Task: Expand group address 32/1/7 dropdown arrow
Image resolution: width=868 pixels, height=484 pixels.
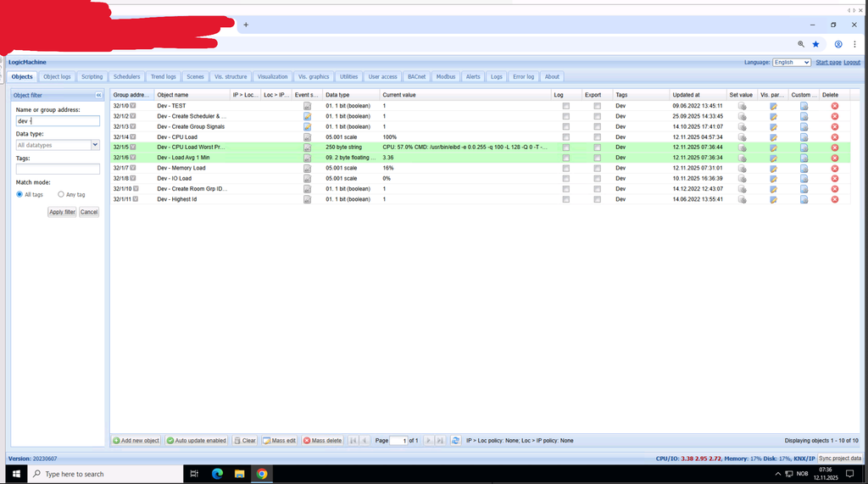Action: 133,168
